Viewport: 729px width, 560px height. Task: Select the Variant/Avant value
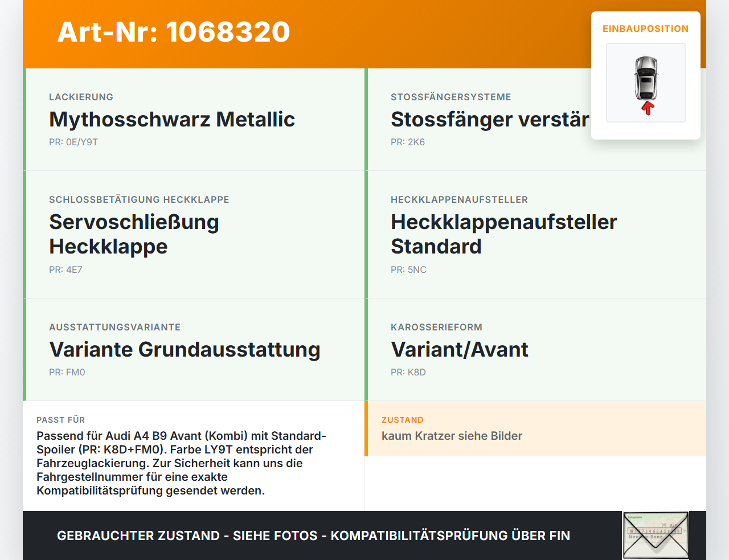tap(460, 350)
